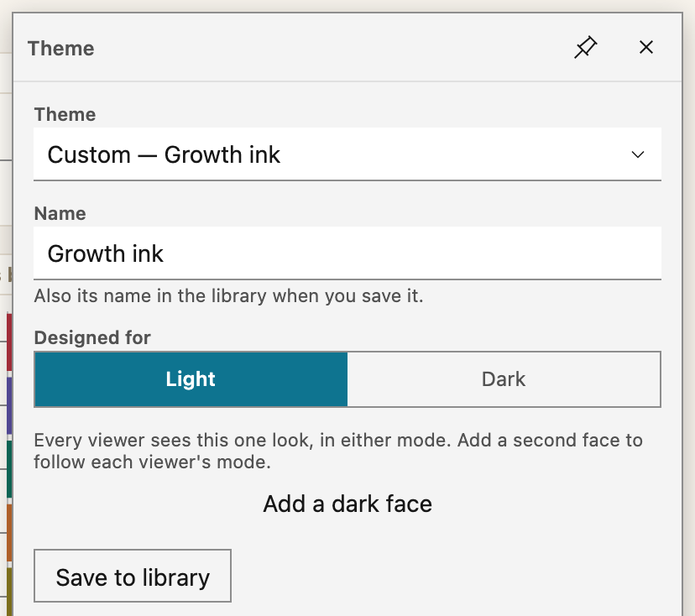Select Light in Designed for

coord(191,379)
